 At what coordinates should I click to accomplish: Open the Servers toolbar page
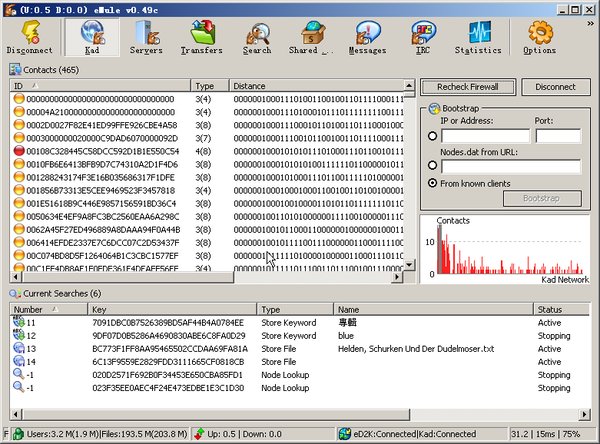pyautogui.click(x=146, y=37)
